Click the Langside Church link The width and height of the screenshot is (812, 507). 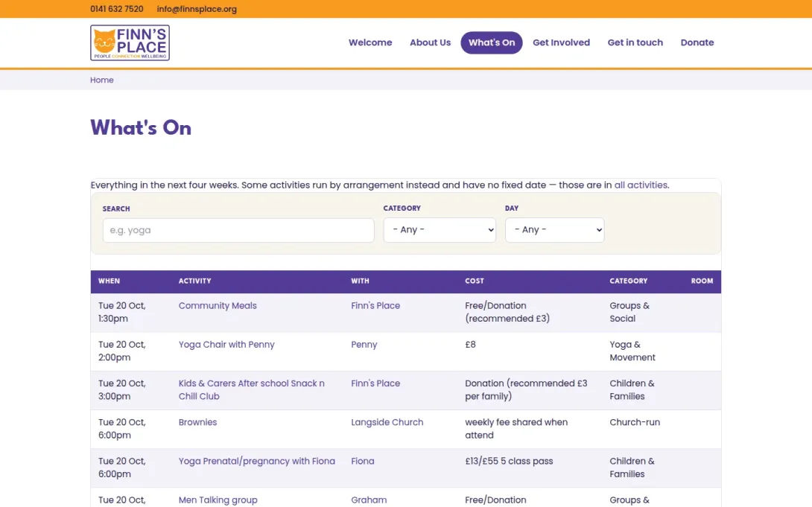tap(387, 422)
